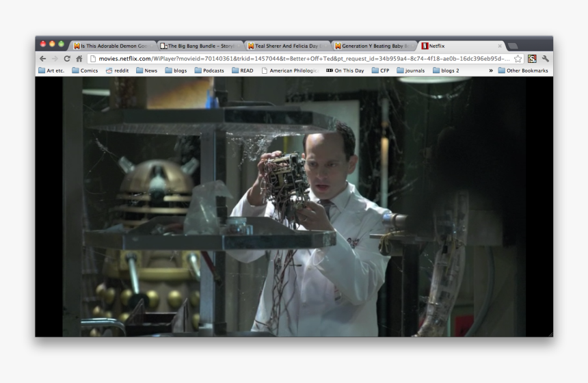Minimize the window with the yellow button
Viewport: 588px width, 383px height.
click(52, 44)
